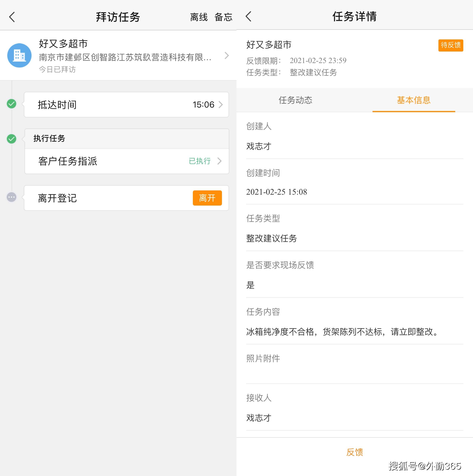Open 客户任务指派 row chevron
Image resolution: width=473 pixels, height=476 pixels.
tap(219, 161)
